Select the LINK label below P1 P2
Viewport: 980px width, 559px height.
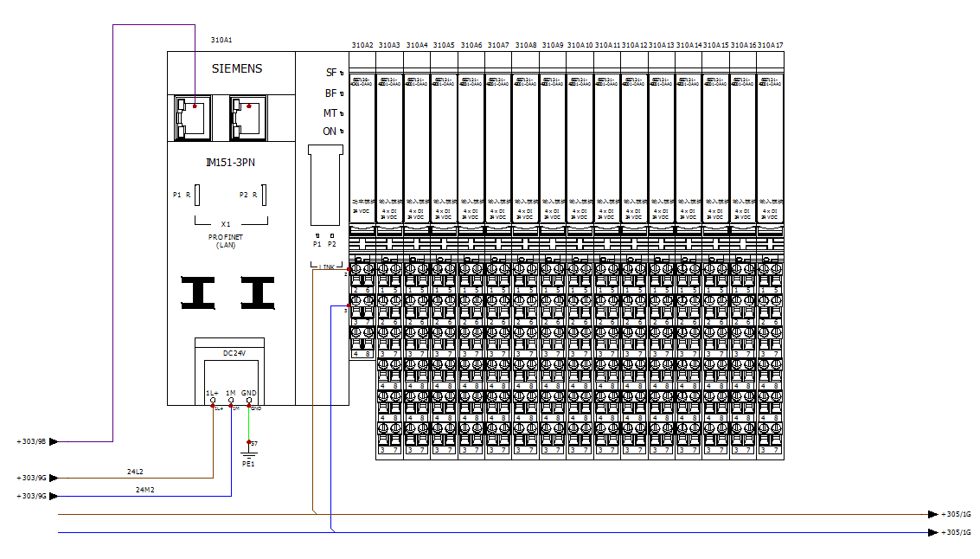click(327, 267)
